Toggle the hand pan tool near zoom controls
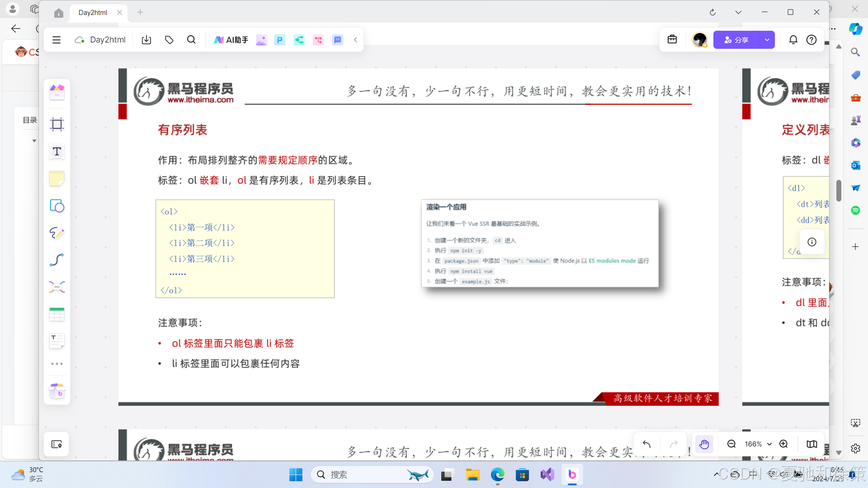The width and height of the screenshot is (868, 488). [704, 444]
